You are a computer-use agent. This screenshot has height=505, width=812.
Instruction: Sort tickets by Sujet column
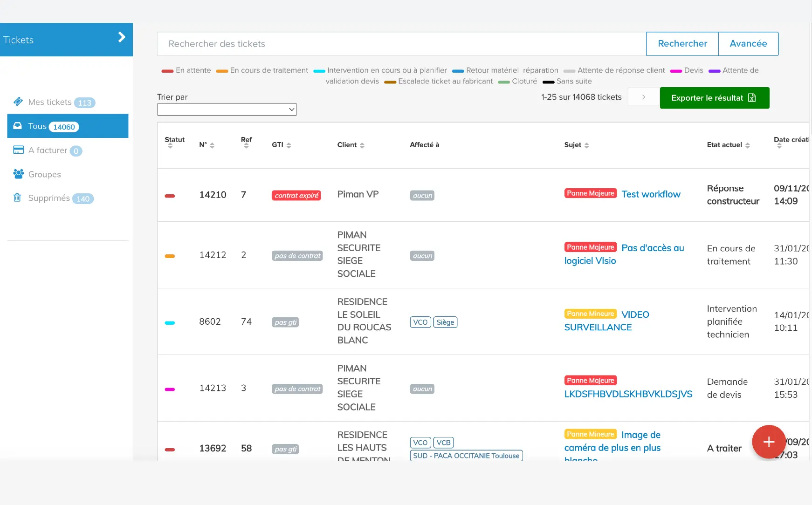click(576, 145)
